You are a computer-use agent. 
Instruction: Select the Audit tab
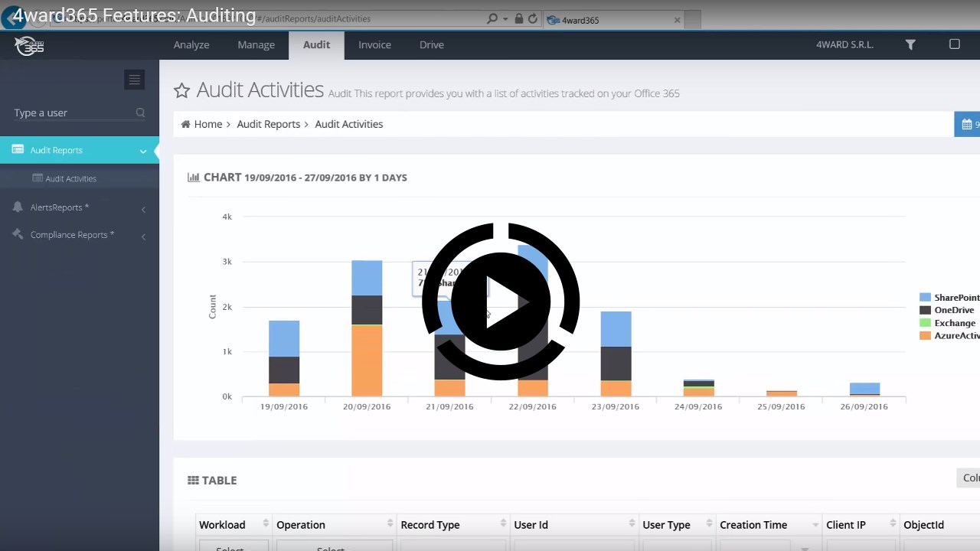[x=316, y=45]
